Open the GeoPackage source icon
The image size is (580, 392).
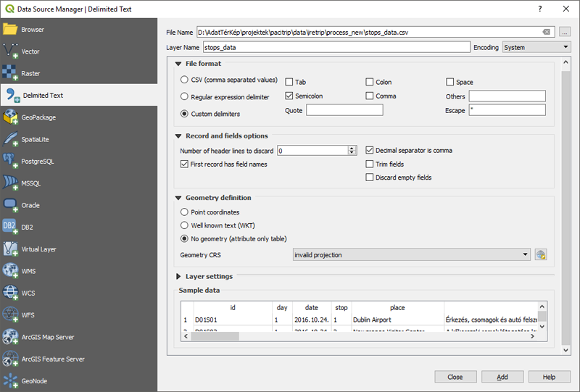coord(10,117)
